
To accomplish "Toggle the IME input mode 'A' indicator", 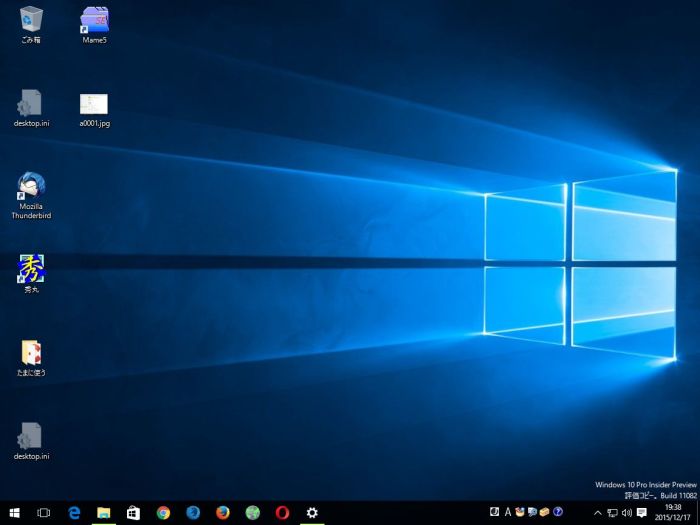I will click(507, 512).
